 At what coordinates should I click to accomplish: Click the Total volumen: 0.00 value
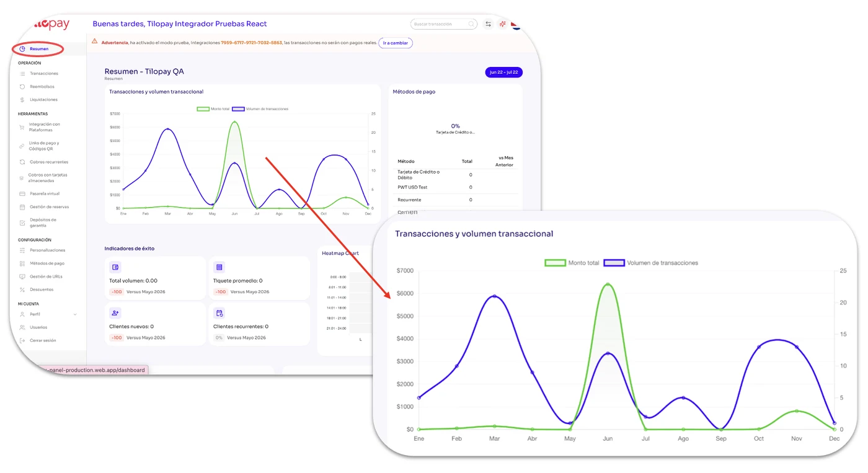(x=133, y=281)
